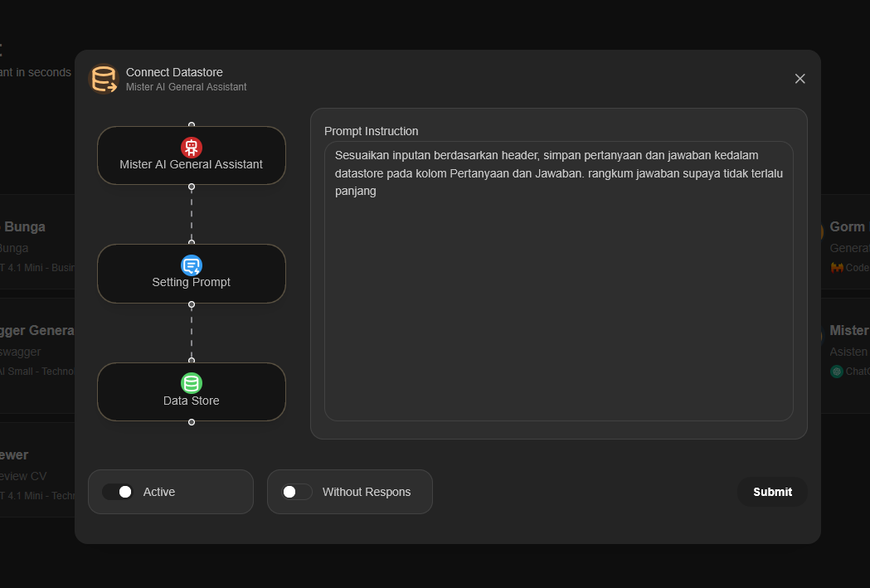Click connector dot directly below Setting Prompt node

(192, 304)
